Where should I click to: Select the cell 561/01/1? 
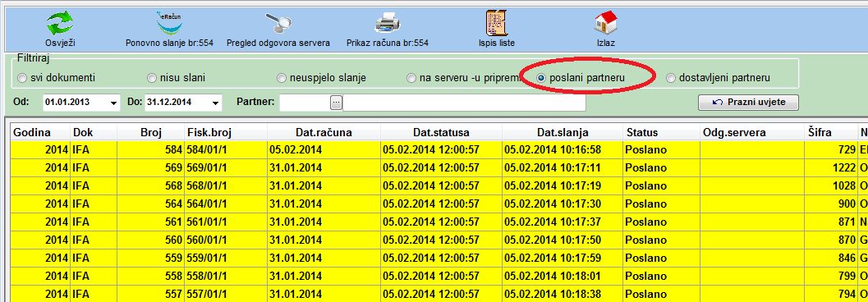click(x=226, y=222)
